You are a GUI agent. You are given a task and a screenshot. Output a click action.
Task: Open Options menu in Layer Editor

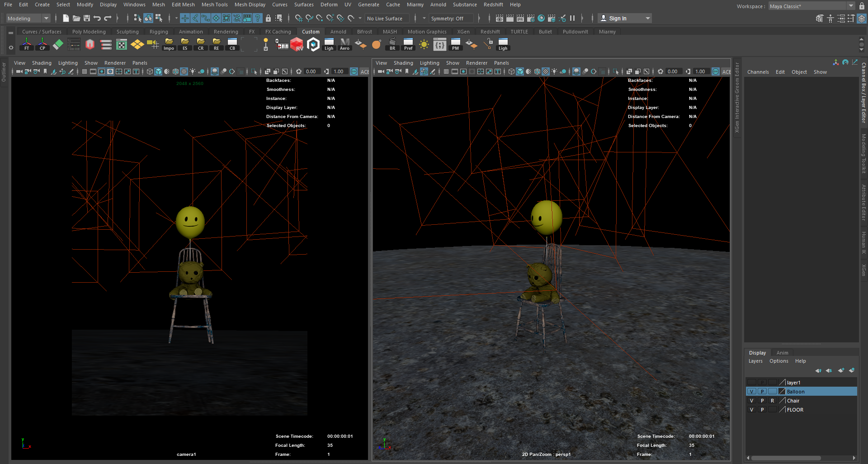pyautogui.click(x=778, y=361)
